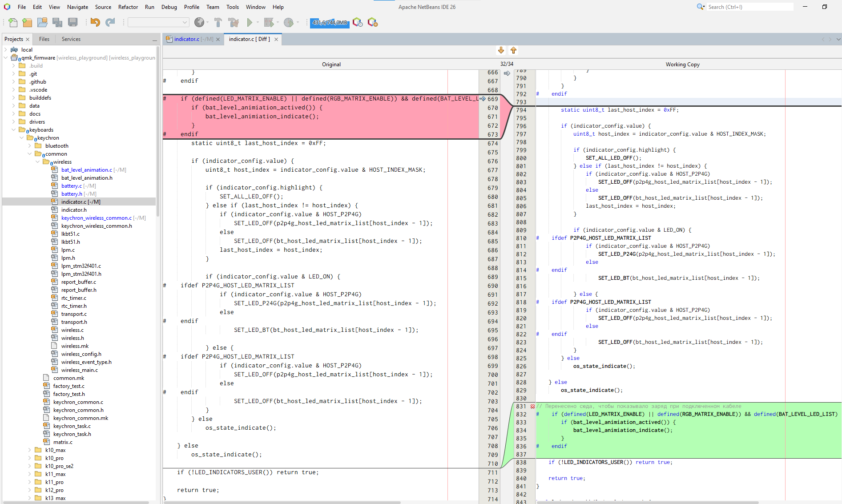Screen dimensions: 842x504
Task: Go to the next difference arrow
Action: (501, 50)
